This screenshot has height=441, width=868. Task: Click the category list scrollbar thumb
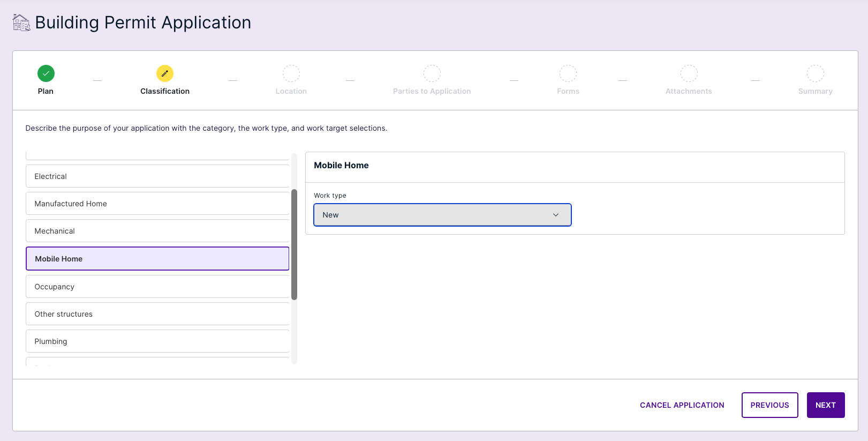click(294, 244)
